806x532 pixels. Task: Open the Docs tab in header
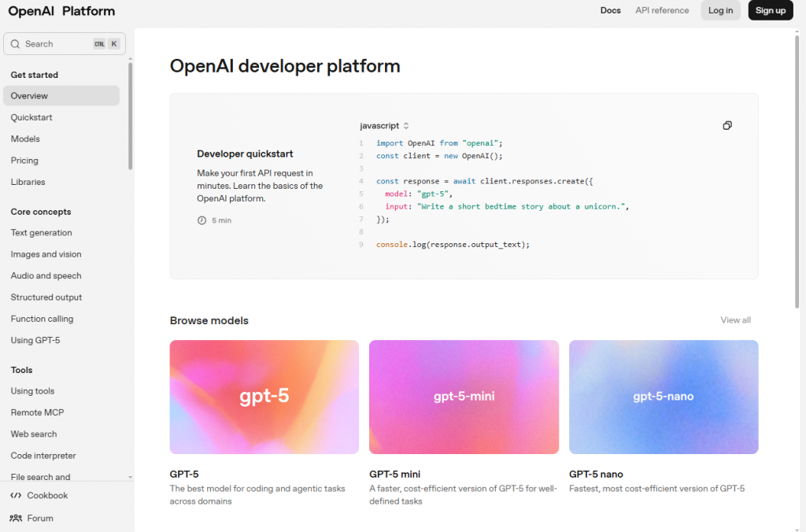pos(610,10)
